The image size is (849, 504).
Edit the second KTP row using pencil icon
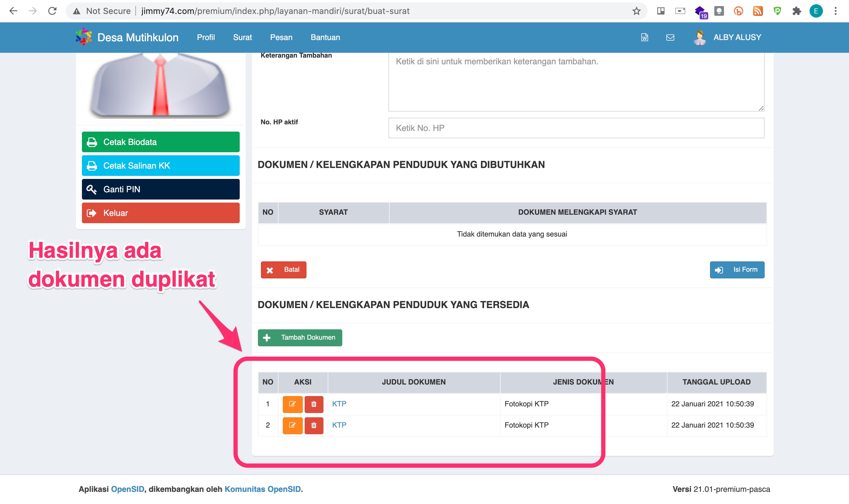tap(293, 425)
